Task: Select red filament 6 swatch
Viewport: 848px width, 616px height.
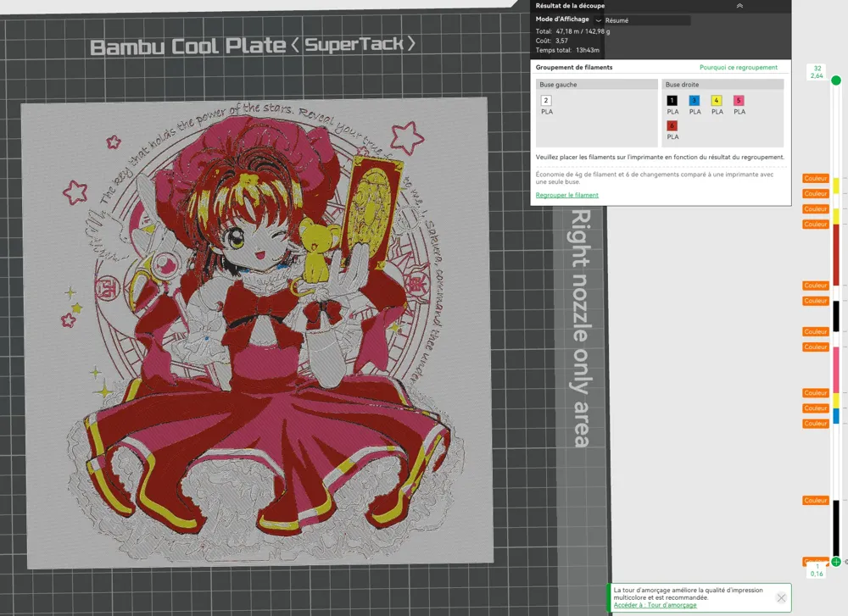Action: tap(672, 126)
